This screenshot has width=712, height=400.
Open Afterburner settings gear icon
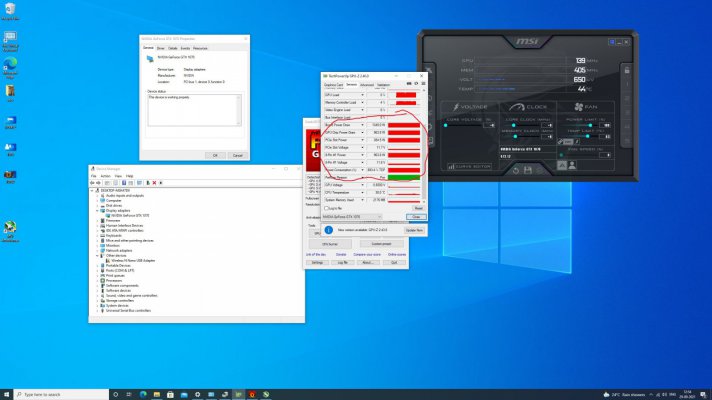430,127
